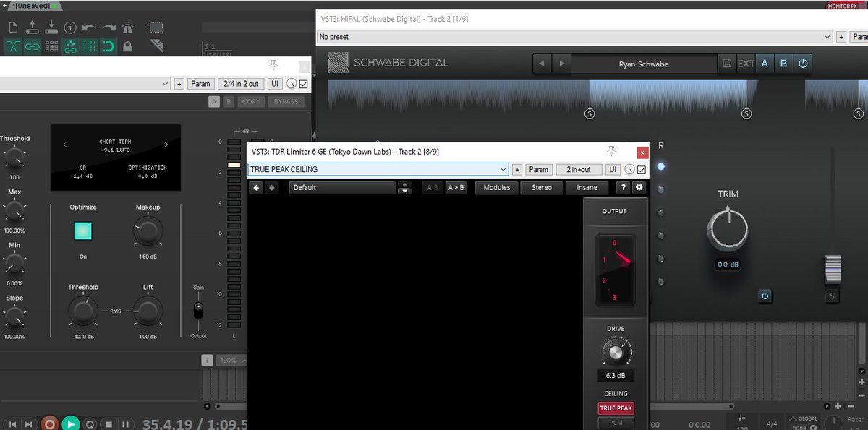Click the 2 in+out routing button
This screenshot has width=868, height=430.
tap(579, 169)
